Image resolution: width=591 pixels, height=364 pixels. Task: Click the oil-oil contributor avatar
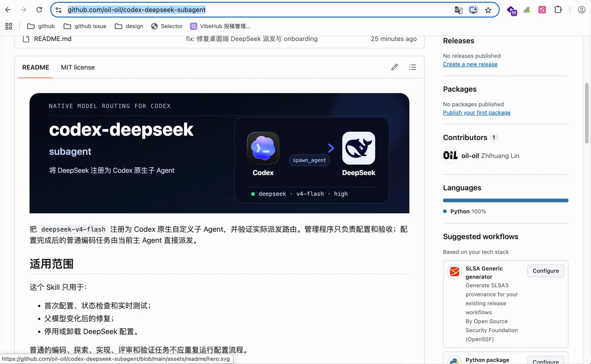pos(450,156)
